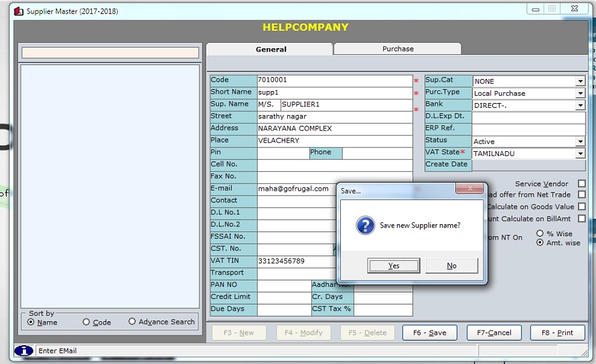Click the empty Pin input field
596x364 pixels.
[283, 153]
